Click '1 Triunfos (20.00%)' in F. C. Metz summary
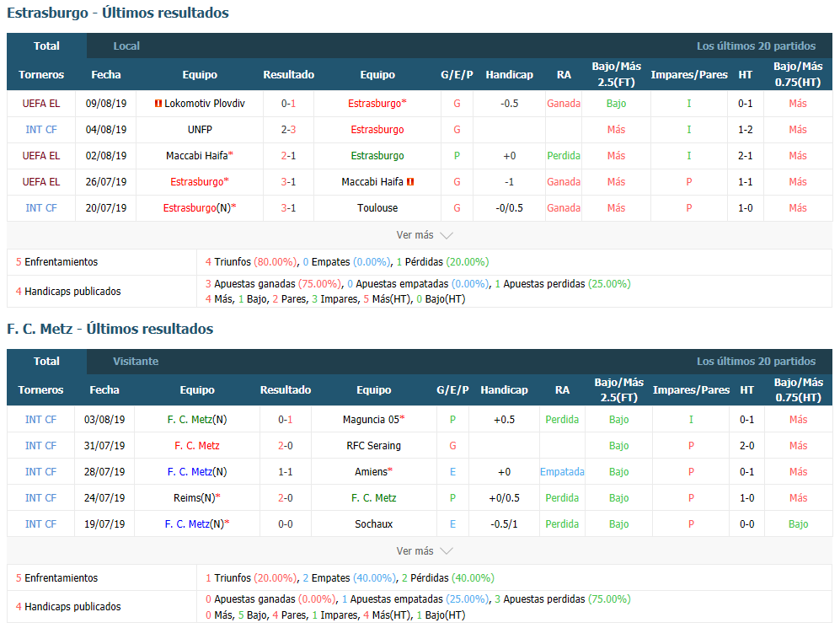This screenshot has height=628, width=840. pos(251,578)
